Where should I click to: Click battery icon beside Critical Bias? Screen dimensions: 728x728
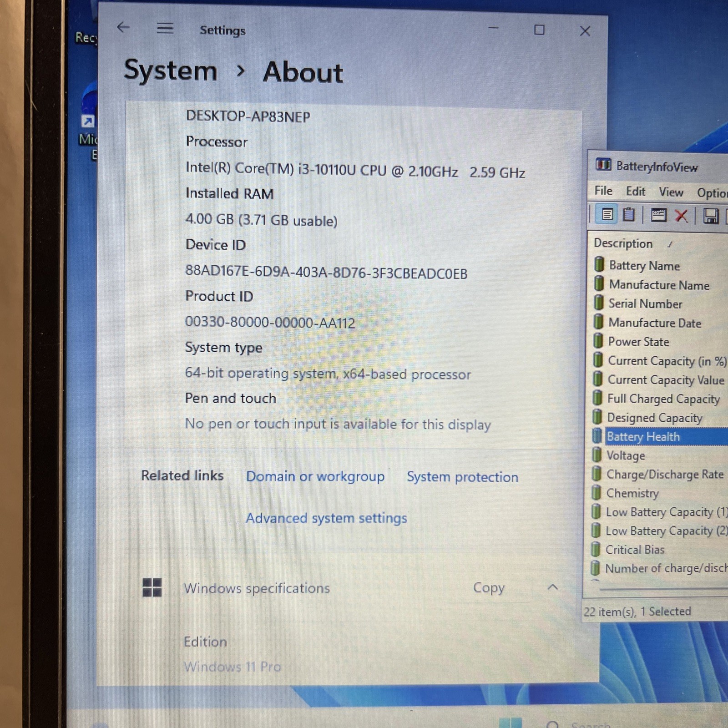[595, 549]
